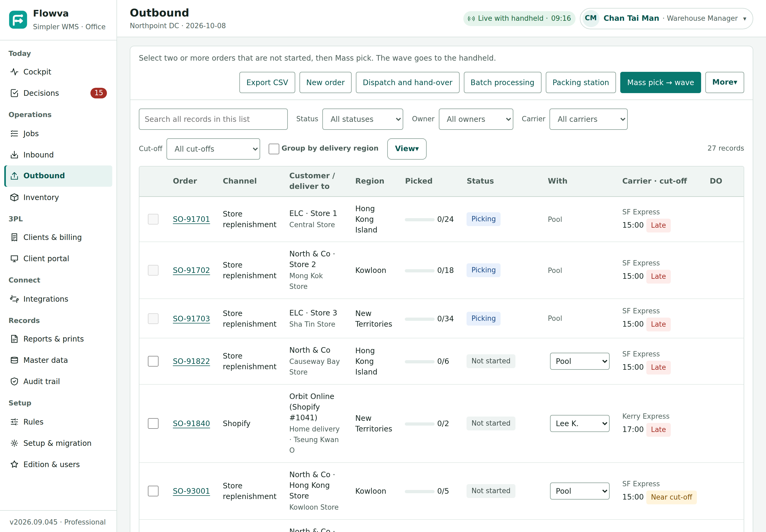Image resolution: width=766 pixels, height=532 pixels.
Task: Open the Jobs list icon
Action: 14,133
